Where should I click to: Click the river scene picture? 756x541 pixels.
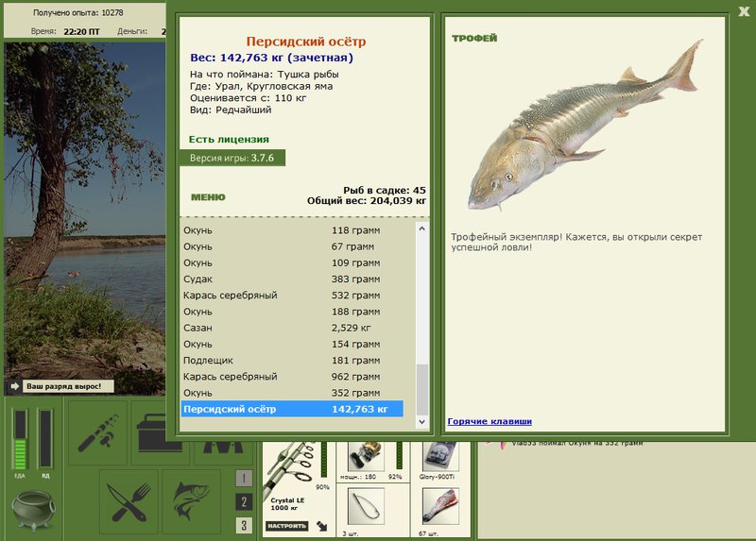pyautogui.click(x=85, y=219)
